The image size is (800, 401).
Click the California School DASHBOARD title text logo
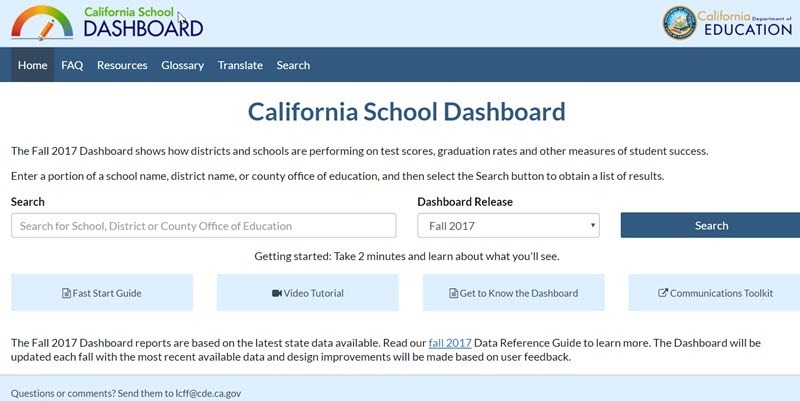click(x=143, y=22)
